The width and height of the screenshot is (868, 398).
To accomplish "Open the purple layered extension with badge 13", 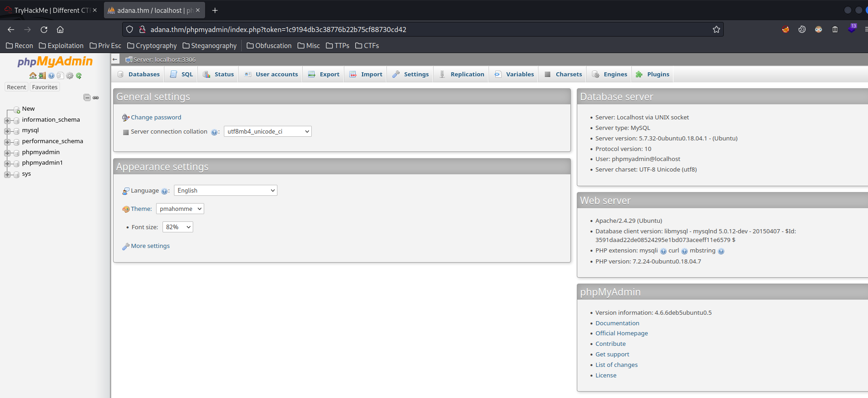I will coord(852,29).
